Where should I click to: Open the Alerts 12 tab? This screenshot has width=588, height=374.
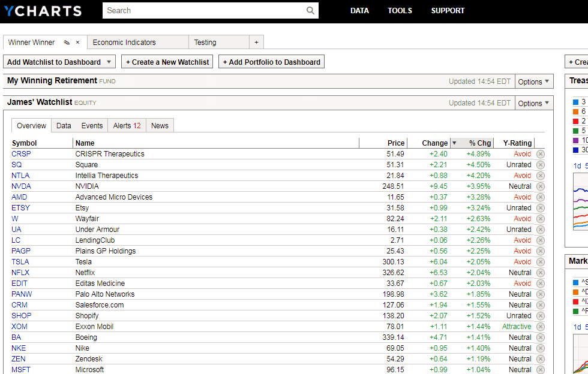127,125
